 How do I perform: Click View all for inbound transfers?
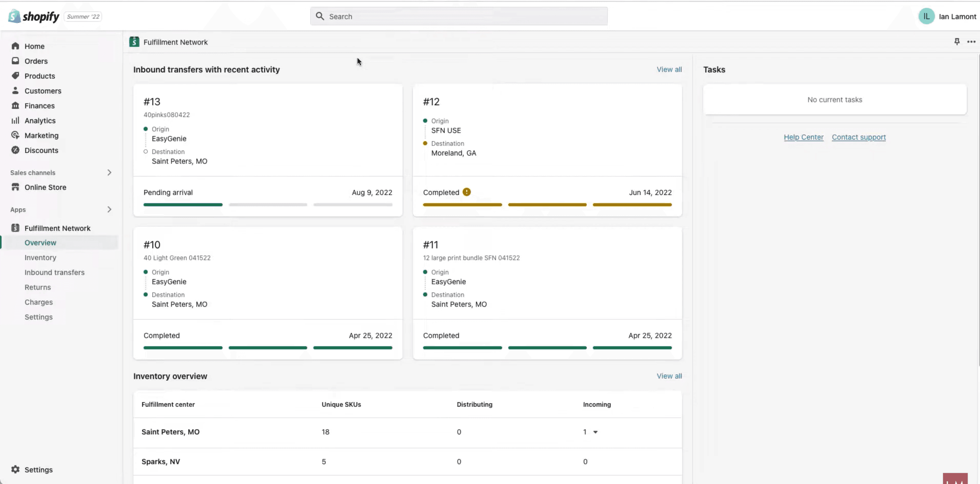[669, 70]
